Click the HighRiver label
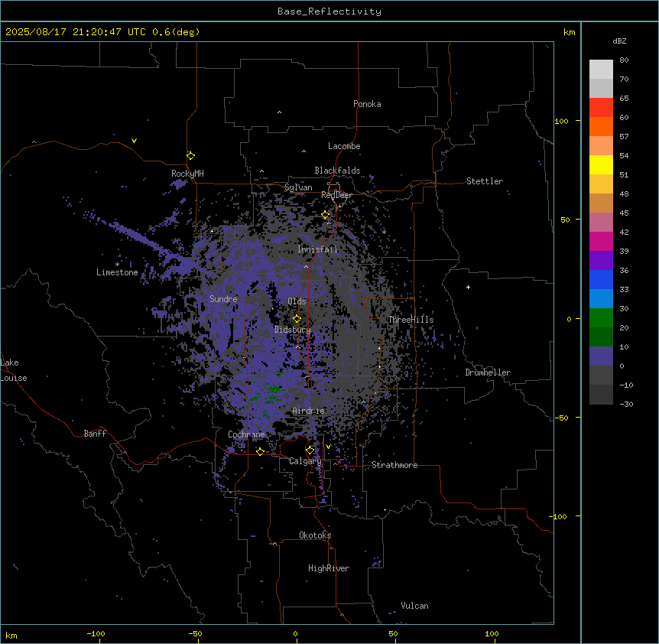This screenshot has width=659, height=644. [329, 568]
